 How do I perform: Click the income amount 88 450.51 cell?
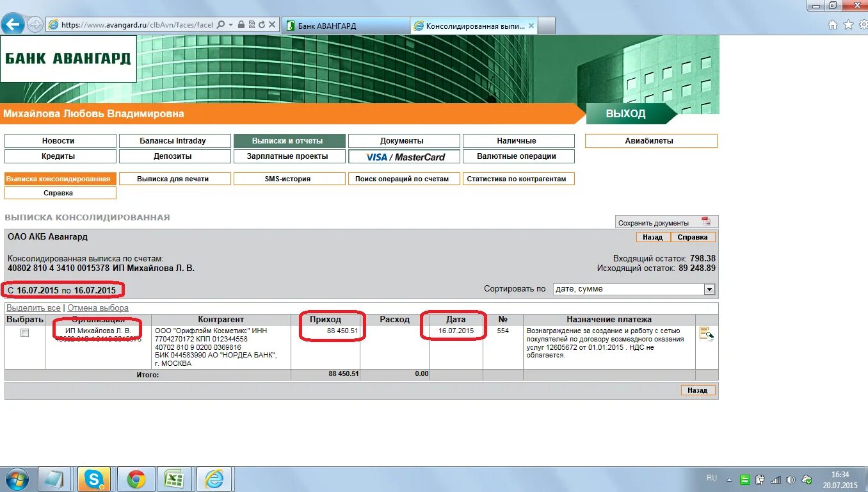(x=325, y=347)
